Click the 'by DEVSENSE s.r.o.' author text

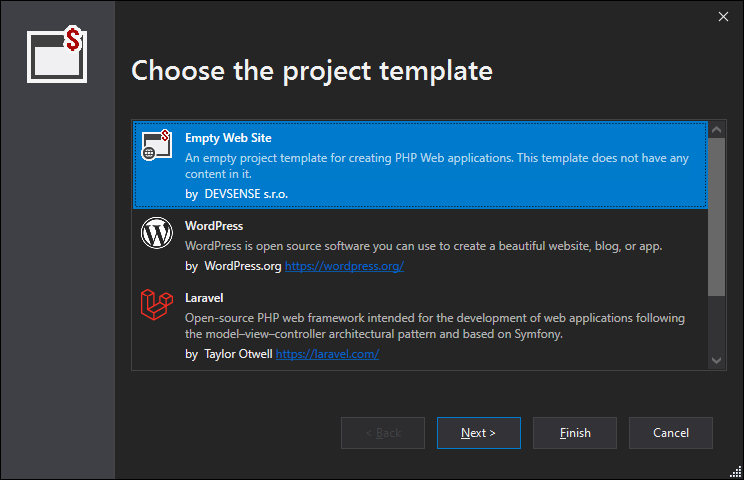236,194
